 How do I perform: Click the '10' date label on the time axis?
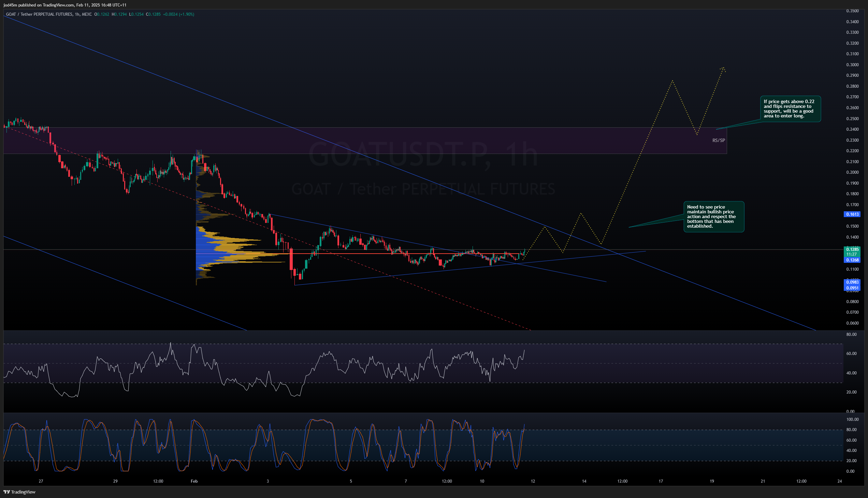click(482, 481)
